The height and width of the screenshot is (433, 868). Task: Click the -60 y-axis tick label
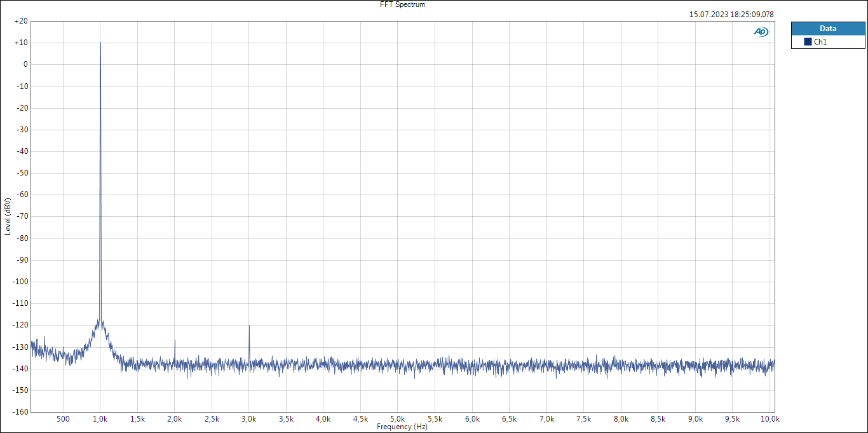(x=22, y=195)
